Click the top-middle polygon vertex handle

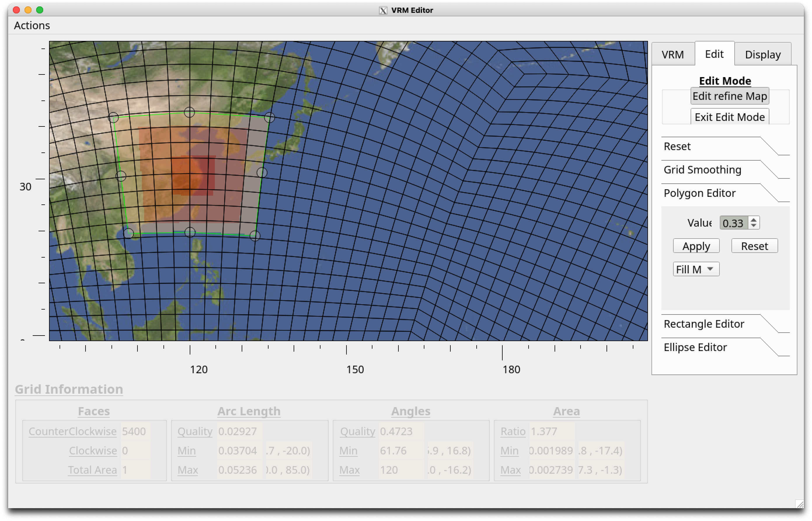(189, 112)
